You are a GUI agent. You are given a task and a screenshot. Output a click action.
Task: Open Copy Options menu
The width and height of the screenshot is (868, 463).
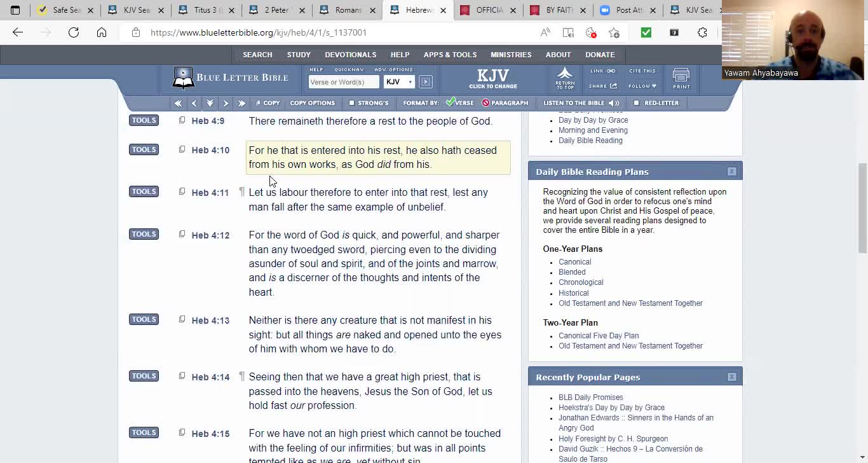[312, 103]
